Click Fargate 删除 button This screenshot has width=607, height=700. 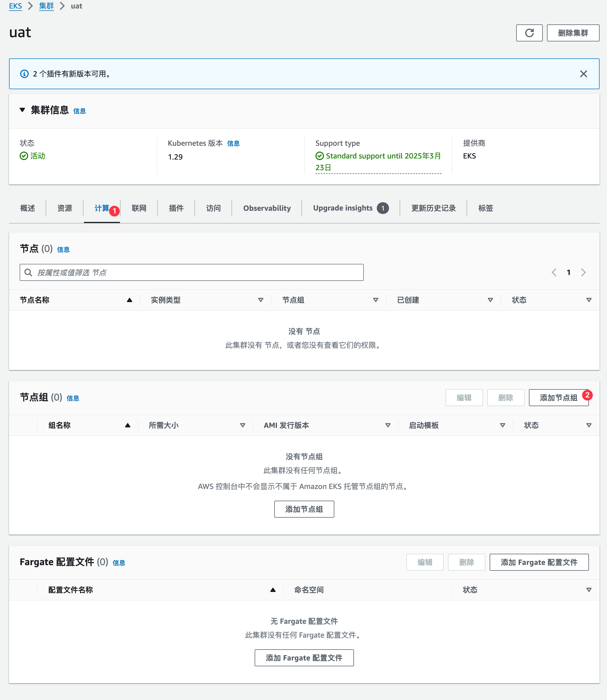tap(467, 562)
